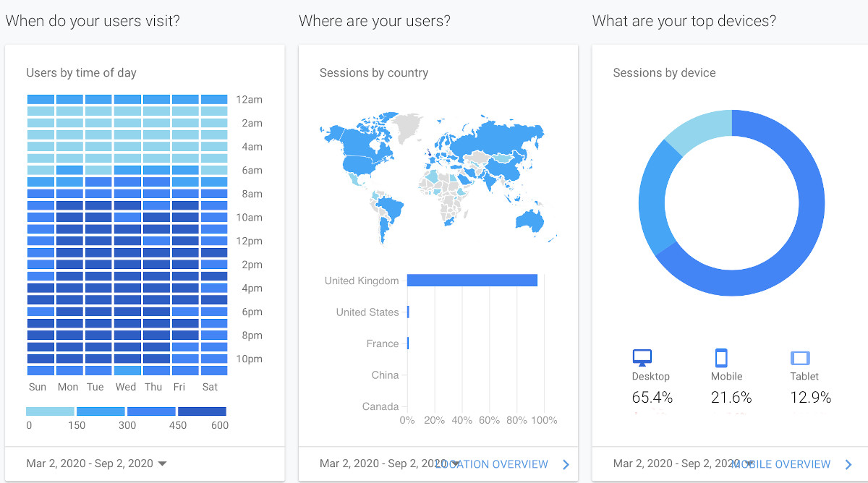
Task: Click the darkest 450–600 legend swatch
Action: click(202, 411)
